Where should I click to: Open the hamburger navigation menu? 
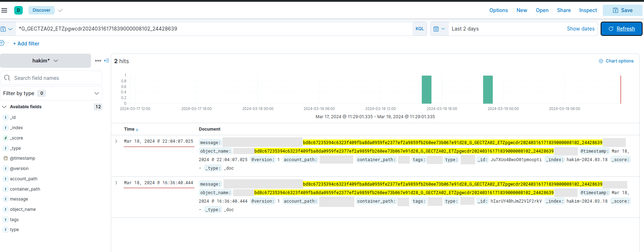coord(4,10)
